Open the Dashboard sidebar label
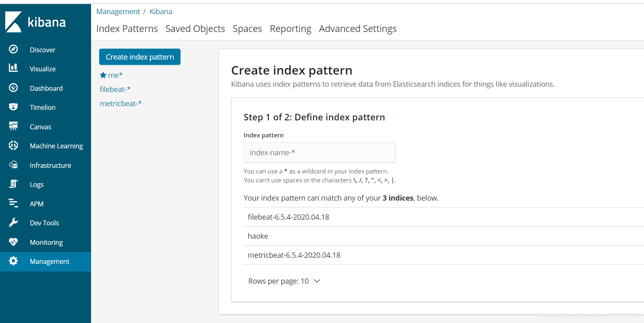 pyautogui.click(x=46, y=88)
